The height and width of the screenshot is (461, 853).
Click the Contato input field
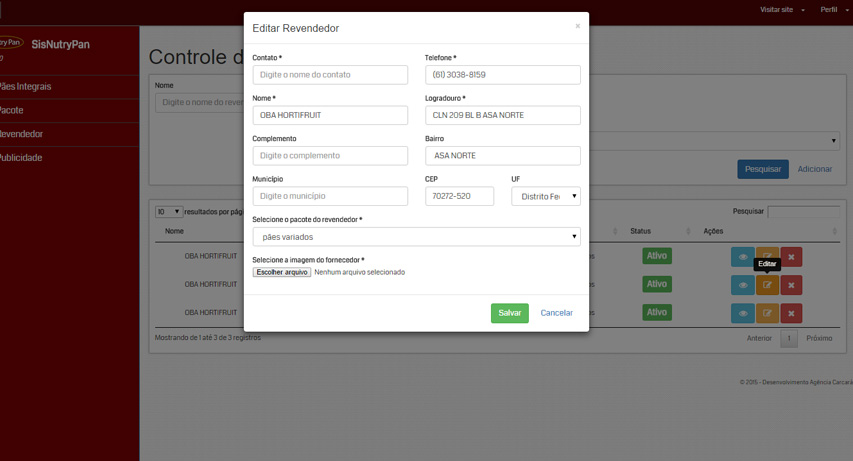[330, 75]
